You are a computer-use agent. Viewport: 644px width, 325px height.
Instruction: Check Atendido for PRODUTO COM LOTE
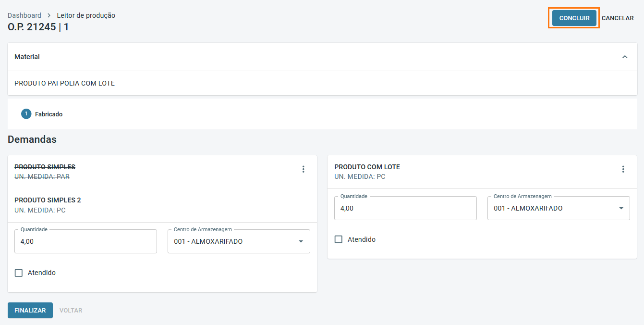click(x=339, y=239)
